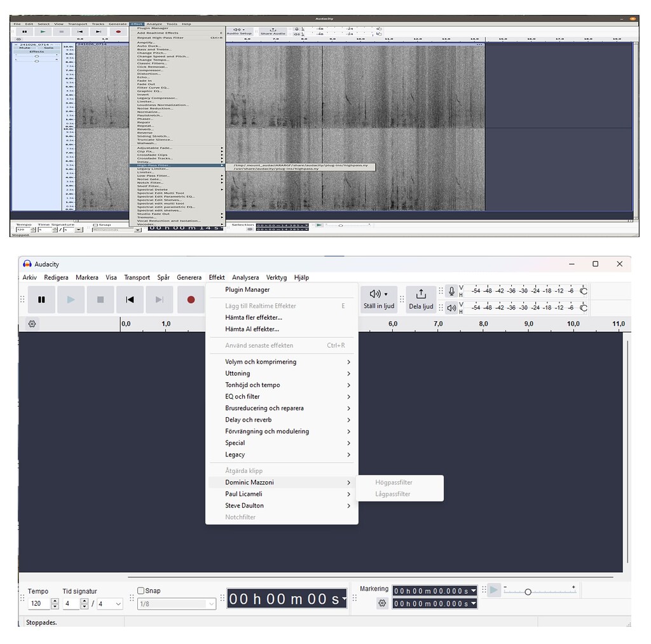The width and height of the screenshot is (651, 644).
Task: Click the Förvrängning och modulering entry
Action: tap(282, 432)
